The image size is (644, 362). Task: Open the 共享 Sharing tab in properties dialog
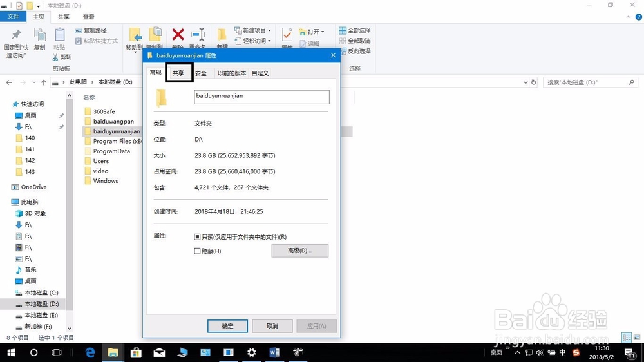(178, 73)
